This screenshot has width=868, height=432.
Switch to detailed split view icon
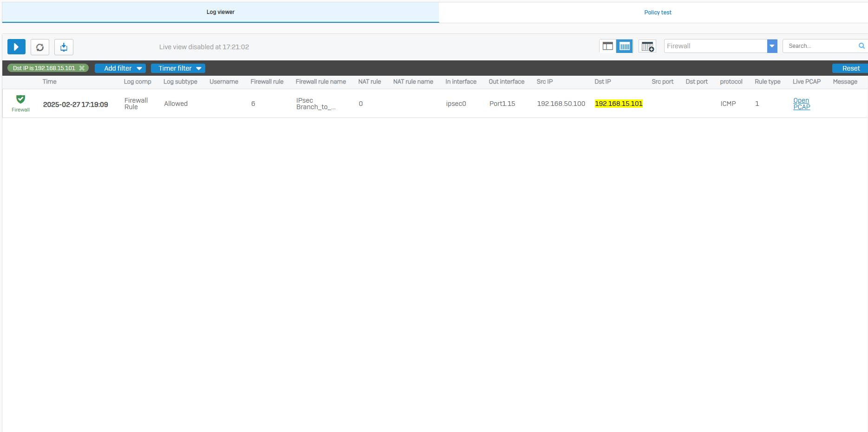tap(607, 46)
